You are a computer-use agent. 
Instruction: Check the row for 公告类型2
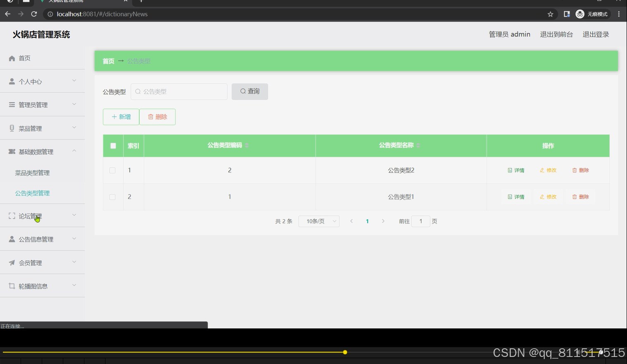click(x=112, y=170)
